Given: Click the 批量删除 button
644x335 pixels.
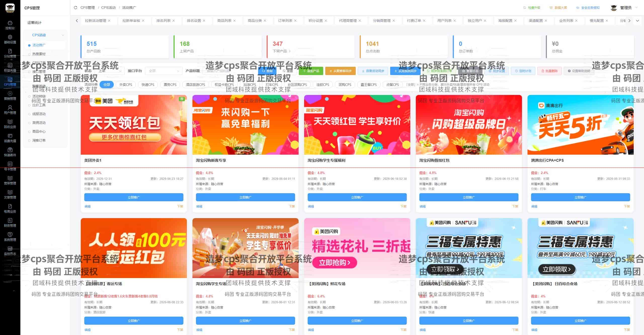Looking at the screenshot, I should click(549, 71).
